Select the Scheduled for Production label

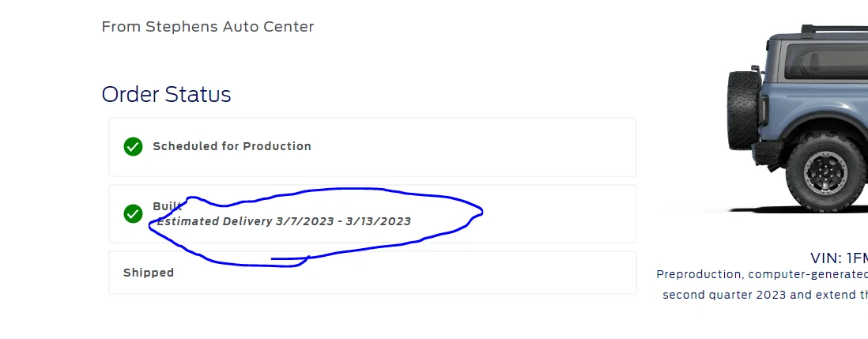(232, 146)
